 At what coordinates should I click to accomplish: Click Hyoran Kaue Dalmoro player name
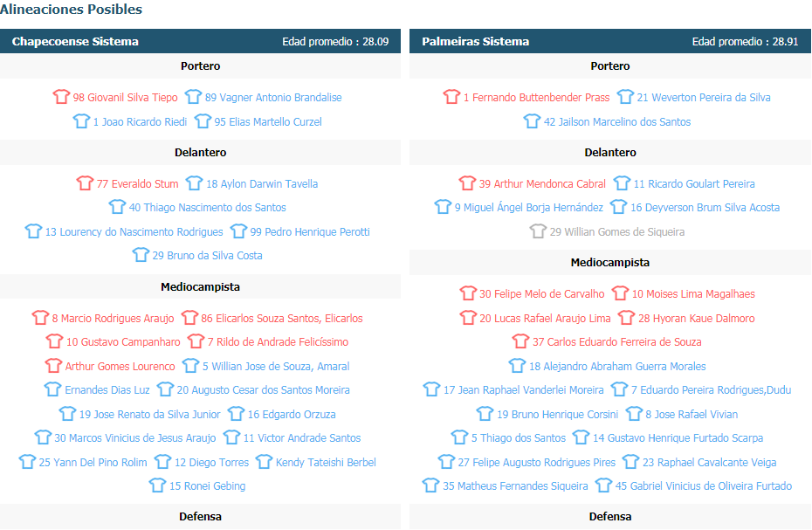(x=696, y=318)
